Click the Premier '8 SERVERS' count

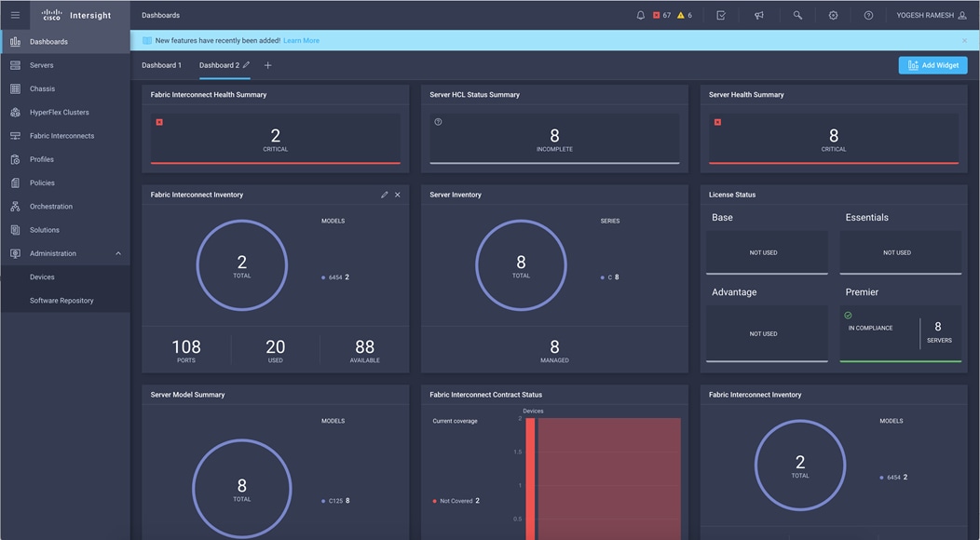pyautogui.click(x=939, y=331)
